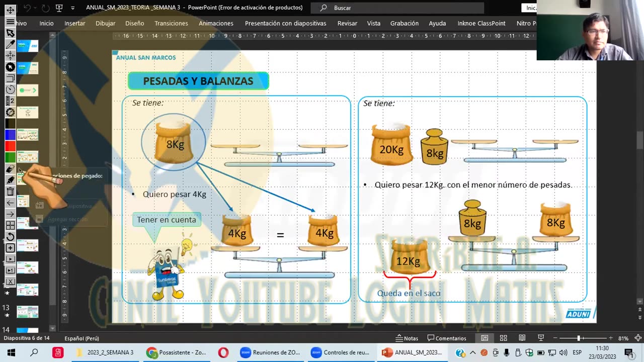Click the trash icon to clear annotations
This screenshot has width=644, height=362.
pos(10,191)
